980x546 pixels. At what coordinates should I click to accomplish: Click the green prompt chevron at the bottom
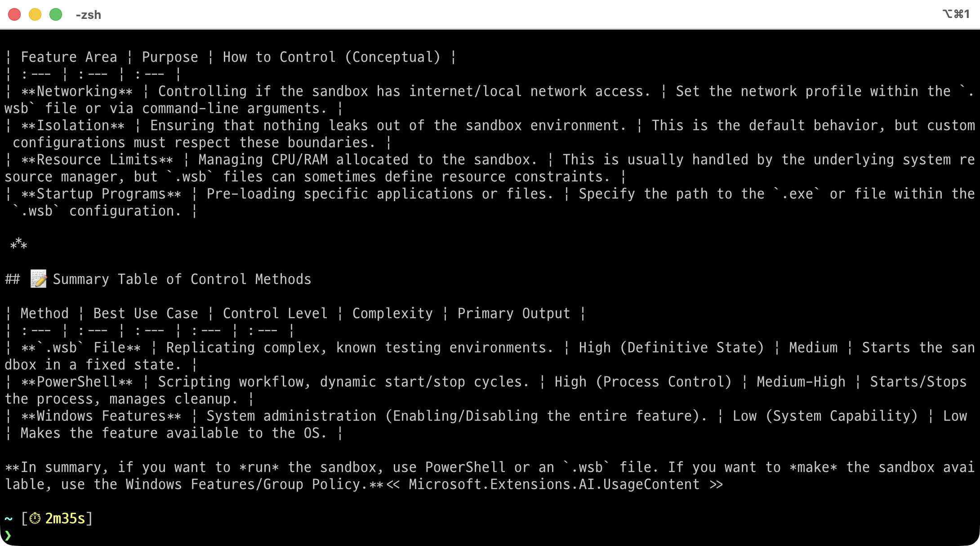coord(8,535)
